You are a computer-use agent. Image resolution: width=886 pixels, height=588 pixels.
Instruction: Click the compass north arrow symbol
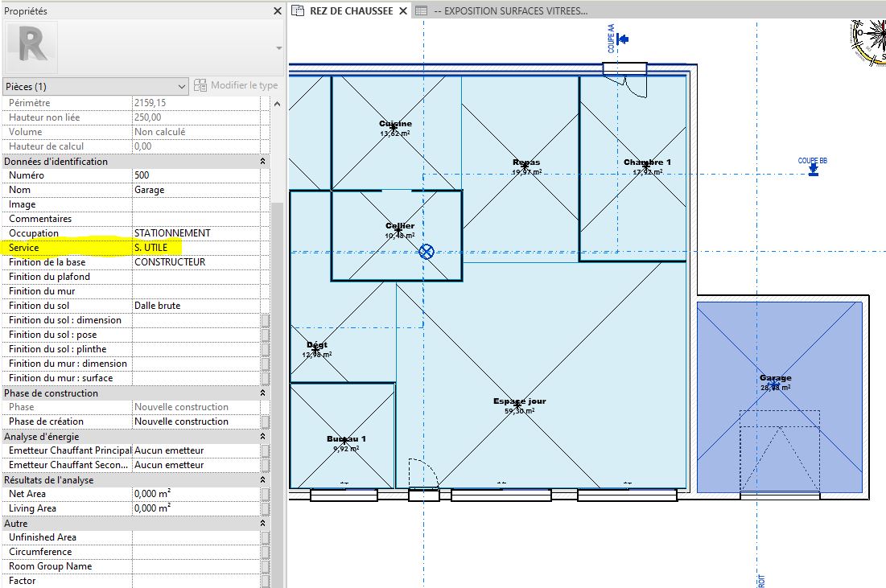(868, 42)
